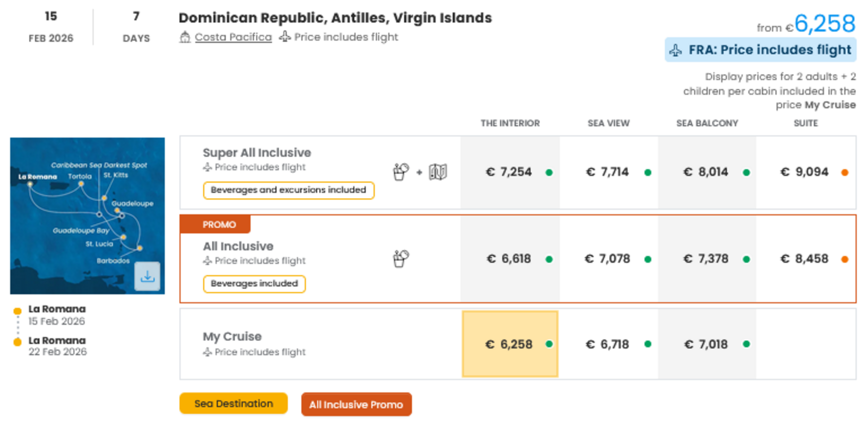The image size is (868, 424).
Task: Click airplane icon under My Cruise title
Action: coord(207,352)
